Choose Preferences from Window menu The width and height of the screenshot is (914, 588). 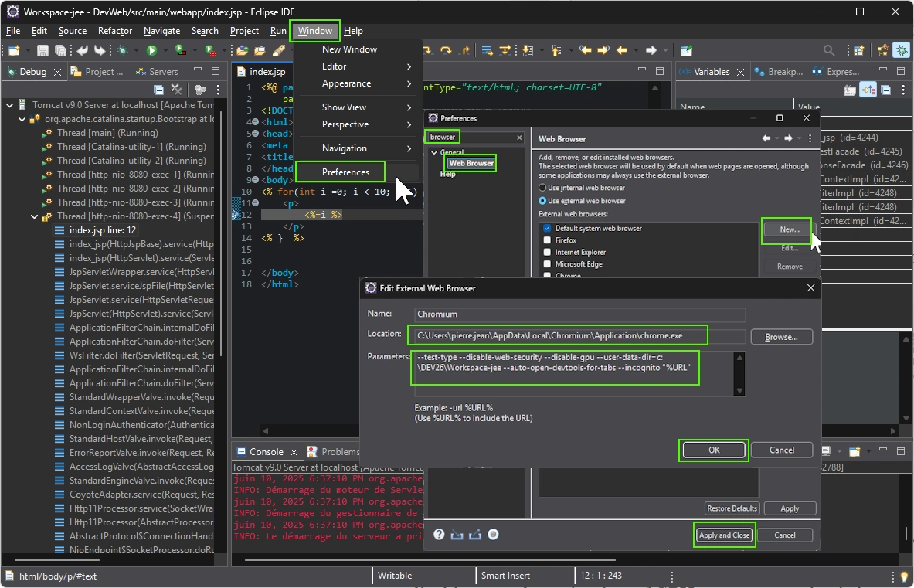point(345,172)
